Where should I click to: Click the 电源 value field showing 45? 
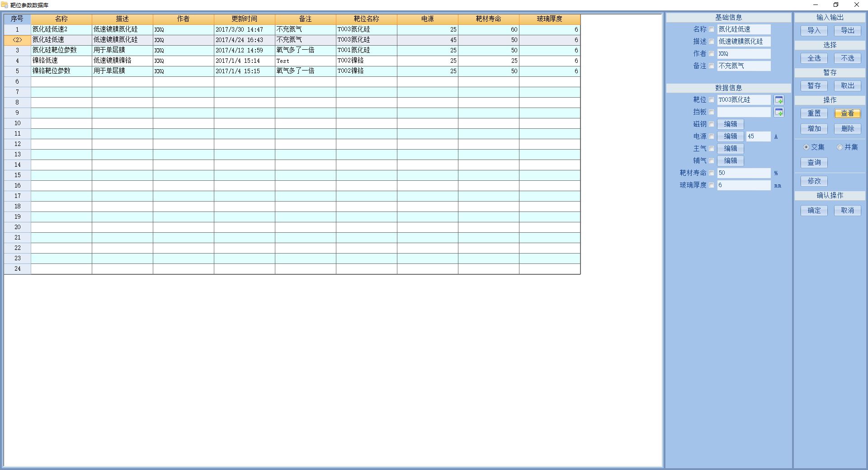pyautogui.click(x=758, y=136)
